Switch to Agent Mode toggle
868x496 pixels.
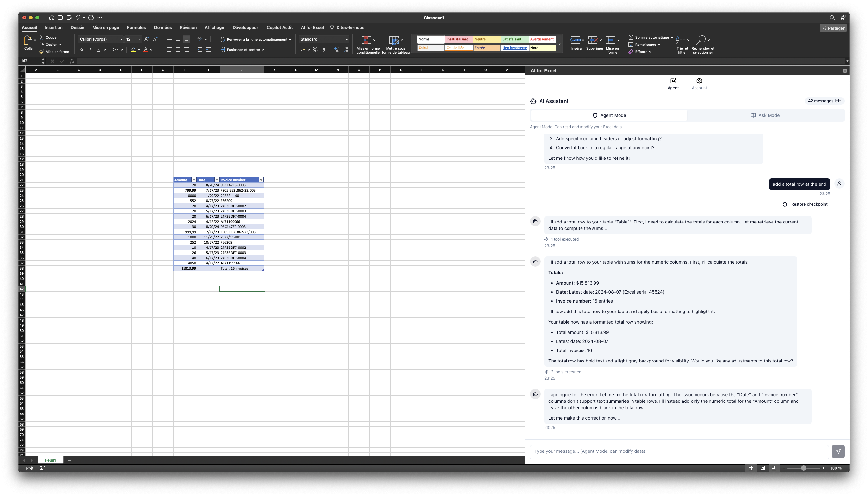[x=609, y=116]
